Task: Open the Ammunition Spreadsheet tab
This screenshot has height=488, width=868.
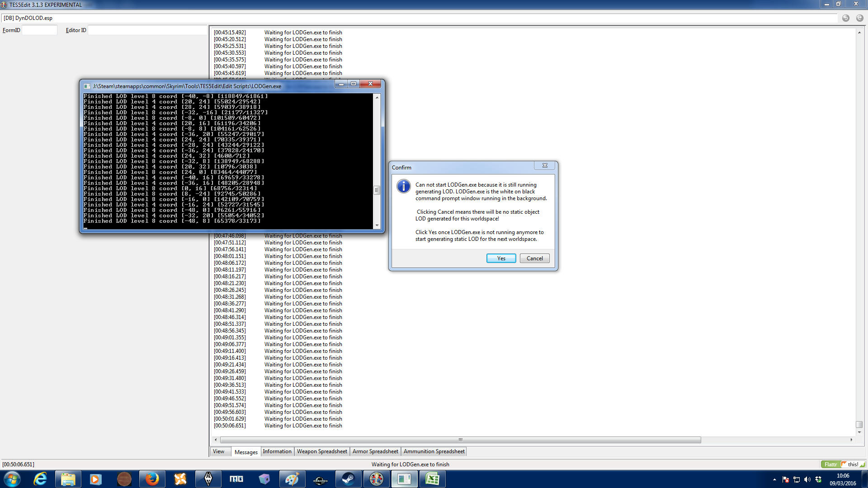Action: click(x=434, y=451)
